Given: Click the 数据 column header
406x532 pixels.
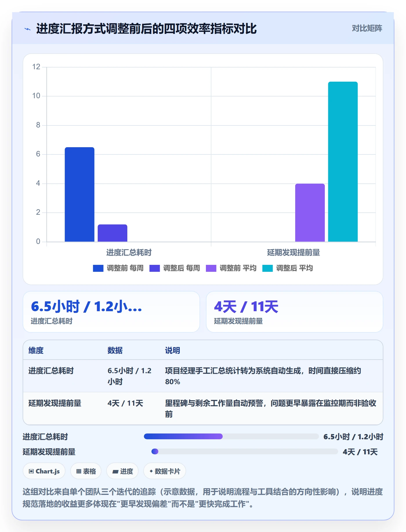Looking at the screenshot, I should (115, 350).
